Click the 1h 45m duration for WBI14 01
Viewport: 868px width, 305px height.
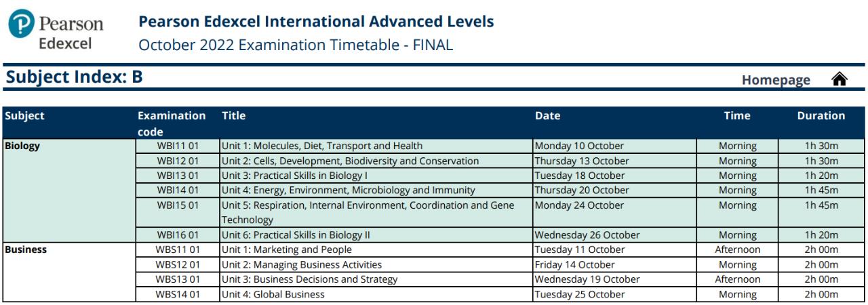[x=821, y=190]
